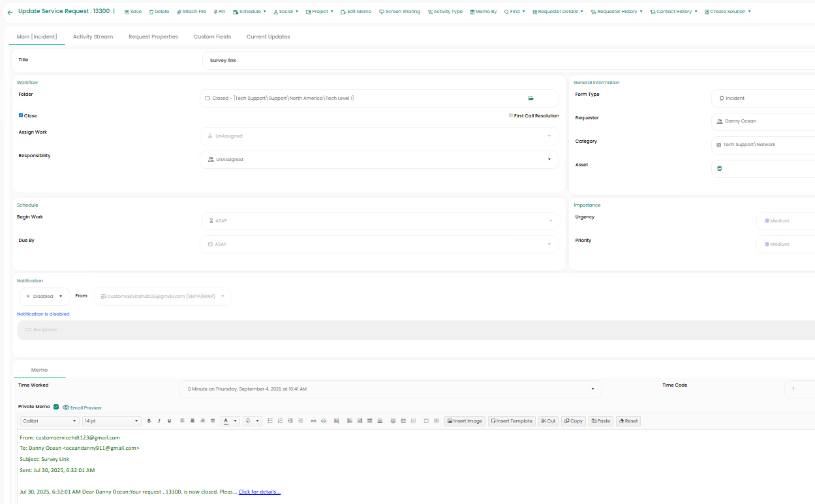Apply italic formatting in memo editor
This screenshot has height=504, width=815.
click(x=159, y=421)
